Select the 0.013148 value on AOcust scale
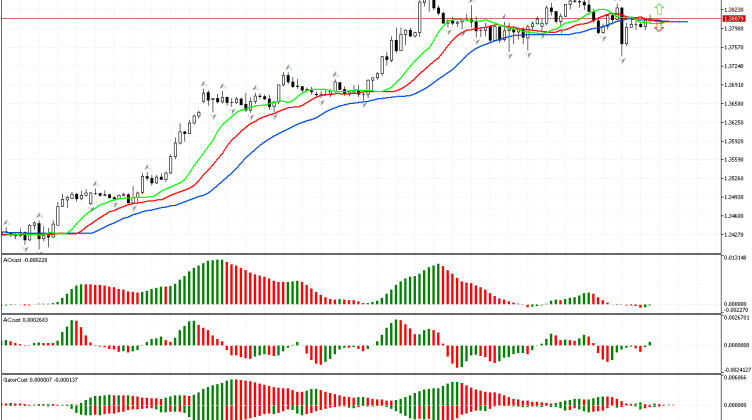This screenshot has width=752, height=420. tap(733, 258)
